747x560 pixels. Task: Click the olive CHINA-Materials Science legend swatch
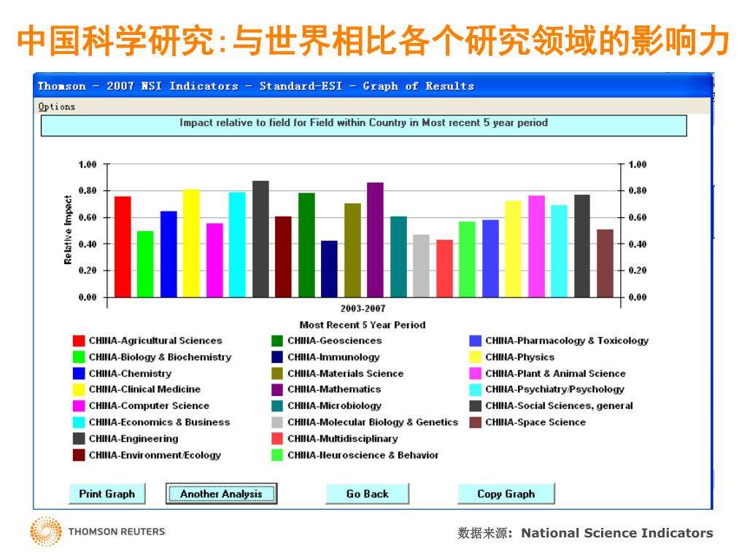(277, 373)
